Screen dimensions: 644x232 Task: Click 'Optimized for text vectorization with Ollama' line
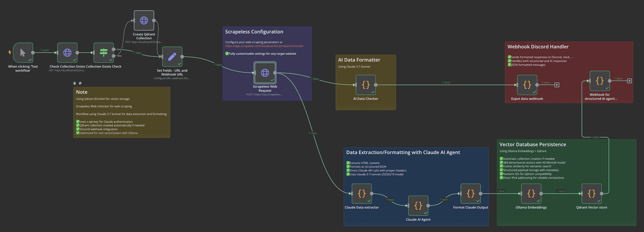(107, 133)
